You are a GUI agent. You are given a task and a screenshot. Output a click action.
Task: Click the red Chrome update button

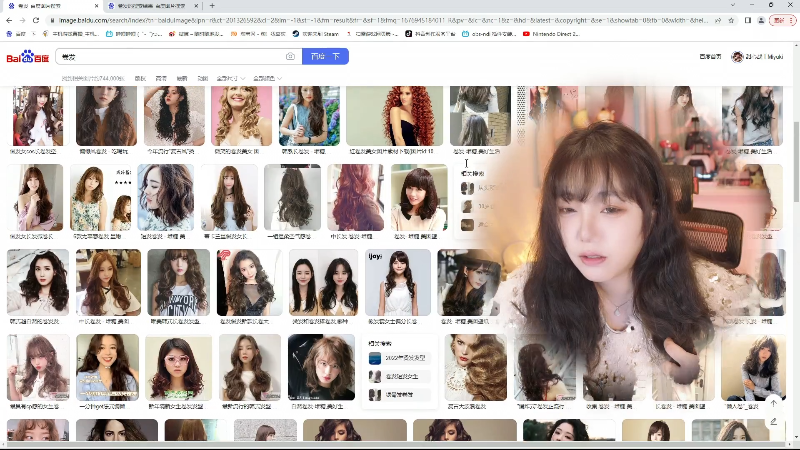pyautogui.click(x=783, y=20)
